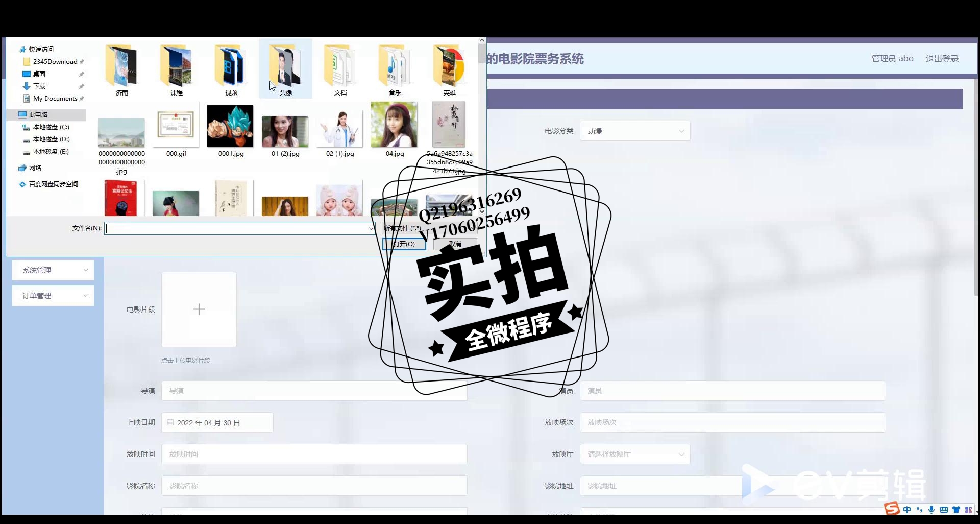Click the 打开(O) button
Viewport: 980px width, 524px height.
point(404,244)
